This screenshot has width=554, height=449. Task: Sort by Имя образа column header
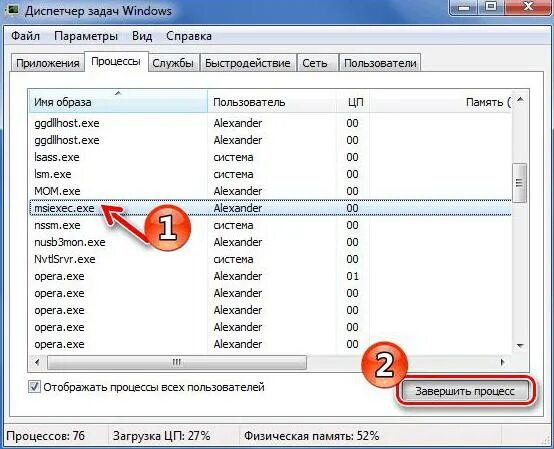point(118,102)
